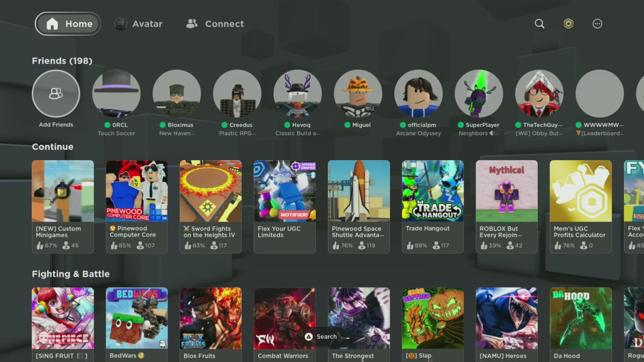This screenshot has width=644, height=362.
Task: Open Mem's UGC Profits Calculator tile
Action: [581, 206]
